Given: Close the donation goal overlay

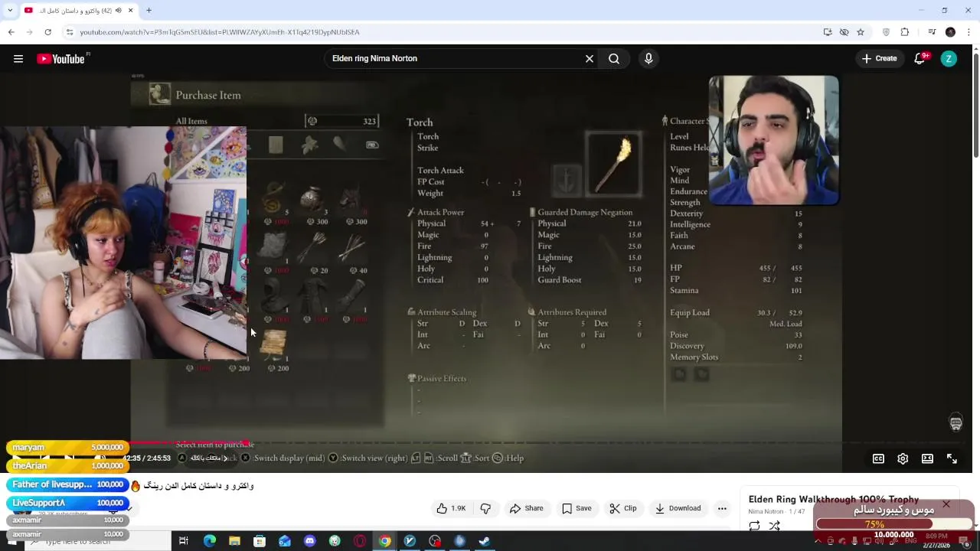Looking at the screenshot, I should coord(946,504).
